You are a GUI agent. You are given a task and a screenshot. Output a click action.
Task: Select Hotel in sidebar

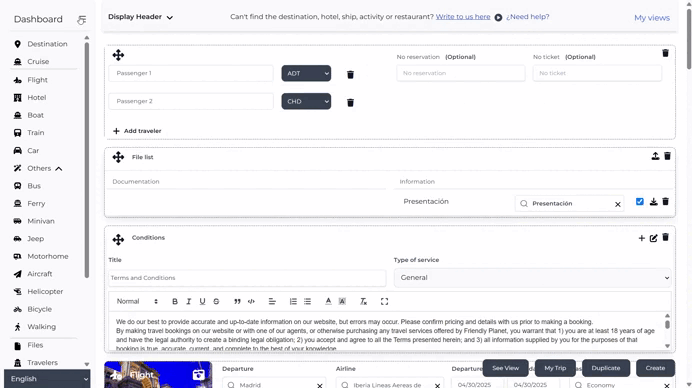coord(37,98)
